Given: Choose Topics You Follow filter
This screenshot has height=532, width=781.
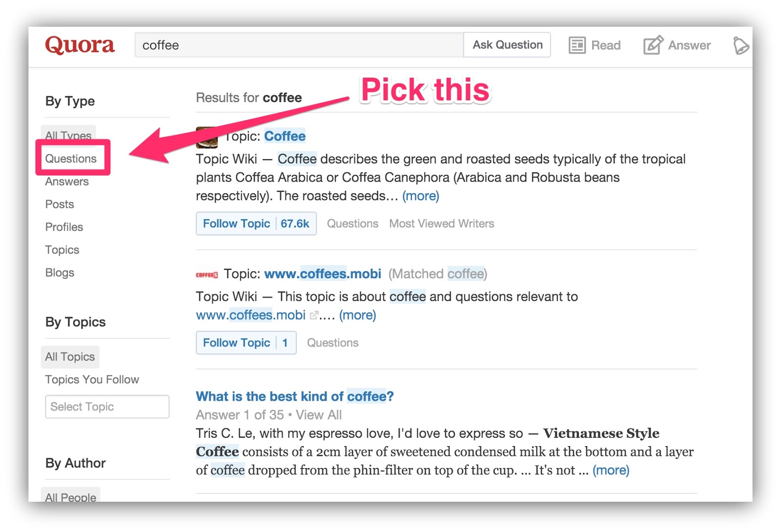Looking at the screenshot, I should point(92,380).
